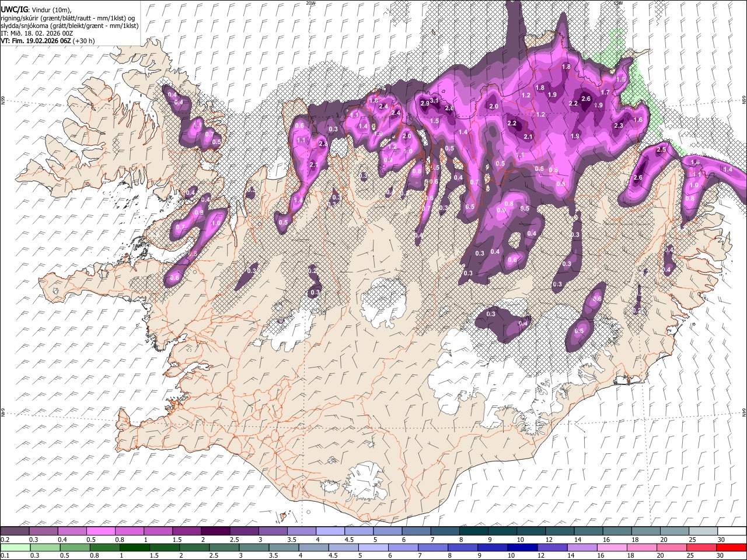
Task: Click the 2.3 snowfall value on the map
Action: 619,125
